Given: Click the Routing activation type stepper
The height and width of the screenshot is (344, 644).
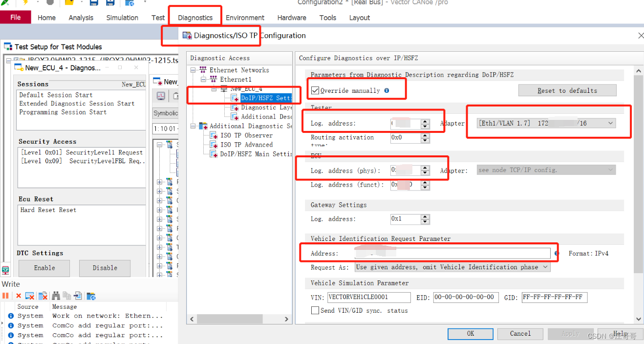Looking at the screenshot, I should (425, 138).
